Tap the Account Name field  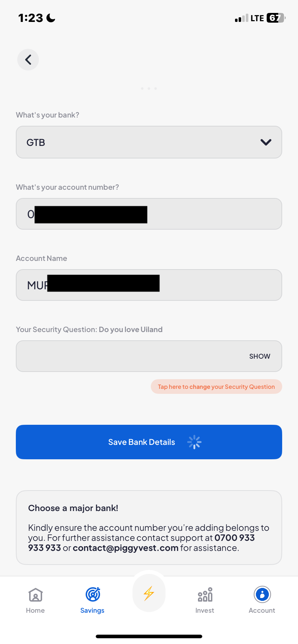pos(216,285)
